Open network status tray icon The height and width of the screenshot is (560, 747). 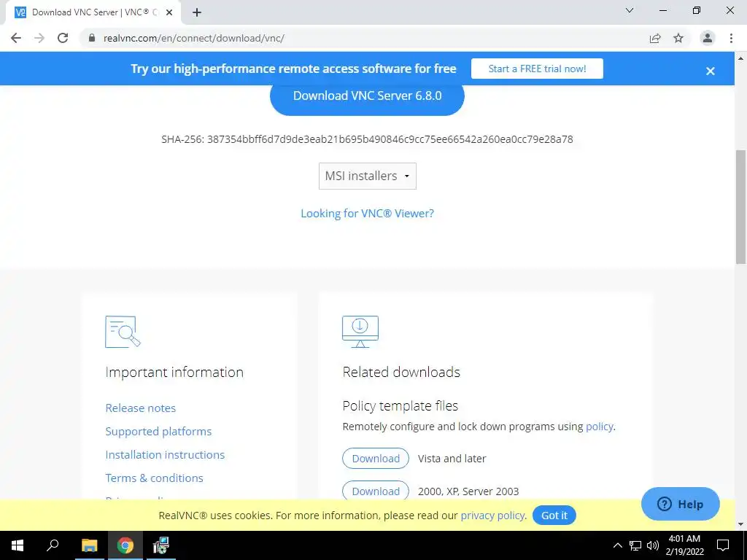tap(635, 545)
